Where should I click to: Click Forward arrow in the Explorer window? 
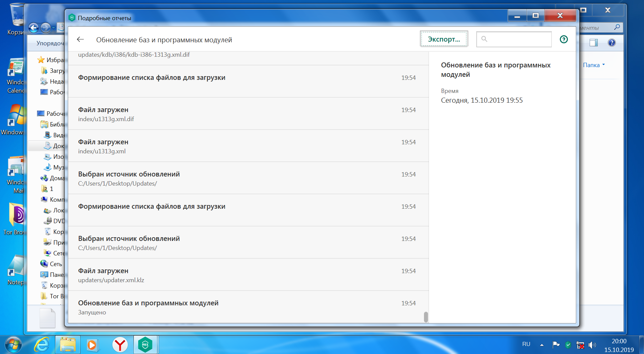point(46,28)
